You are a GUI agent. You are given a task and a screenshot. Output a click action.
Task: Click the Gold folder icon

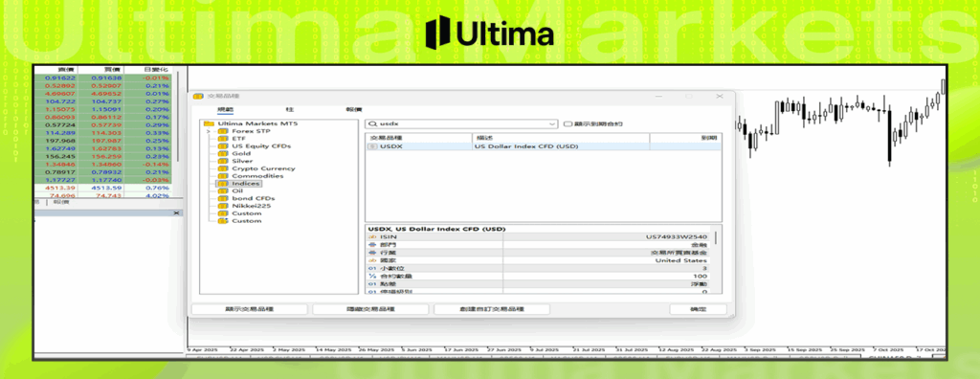pos(223,153)
